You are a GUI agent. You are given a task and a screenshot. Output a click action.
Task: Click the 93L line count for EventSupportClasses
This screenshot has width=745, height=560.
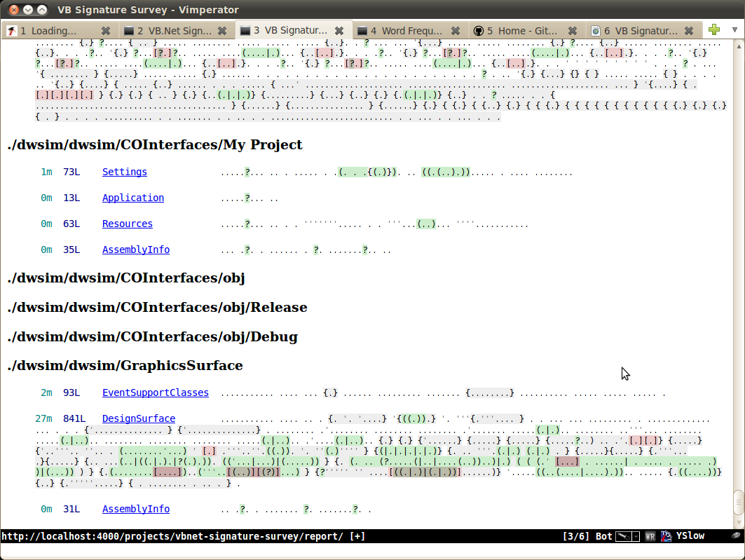(71, 392)
